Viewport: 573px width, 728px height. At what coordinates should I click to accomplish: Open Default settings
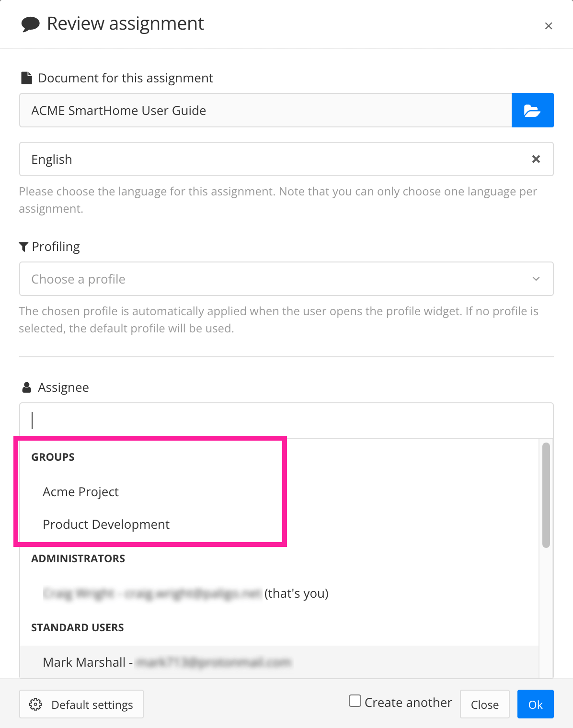(x=81, y=704)
